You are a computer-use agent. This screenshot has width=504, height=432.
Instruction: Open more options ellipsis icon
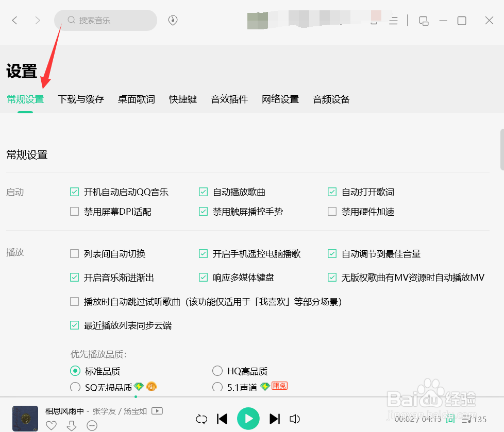tap(92, 426)
